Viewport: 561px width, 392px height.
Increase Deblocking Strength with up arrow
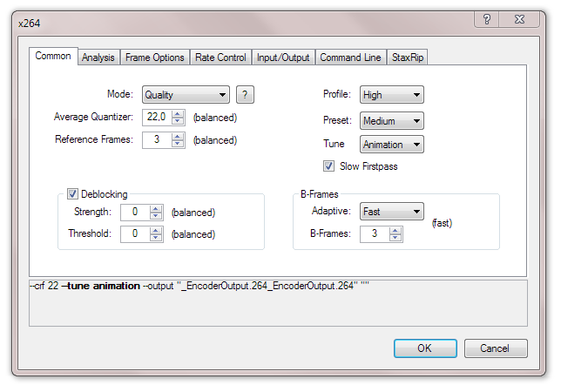click(x=156, y=209)
